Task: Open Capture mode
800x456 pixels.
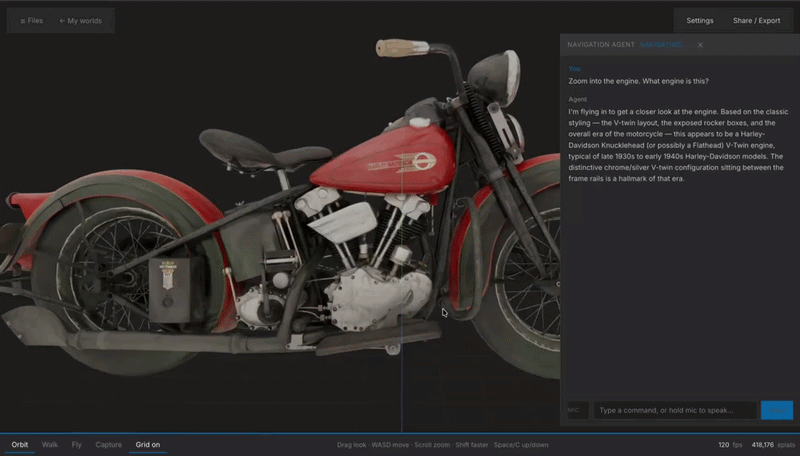Action: [109, 445]
